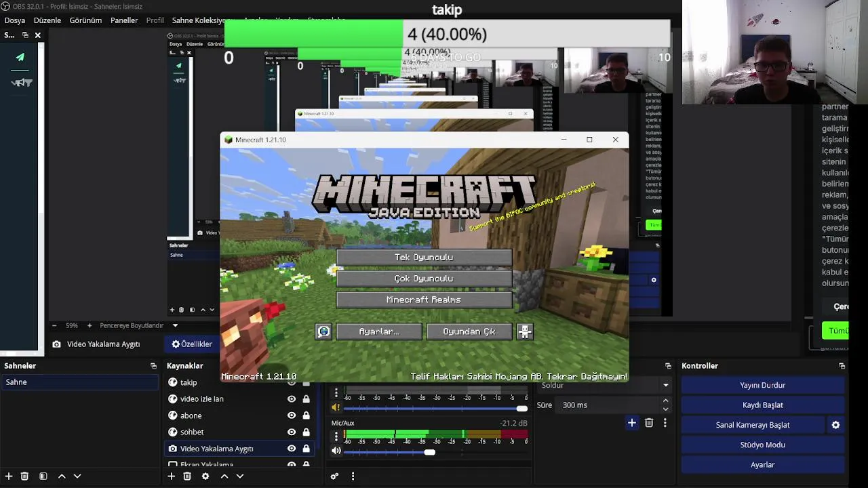868x488 pixels.
Task: Click Tek Oyunculu in Minecraft
Action: [x=424, y=257]
